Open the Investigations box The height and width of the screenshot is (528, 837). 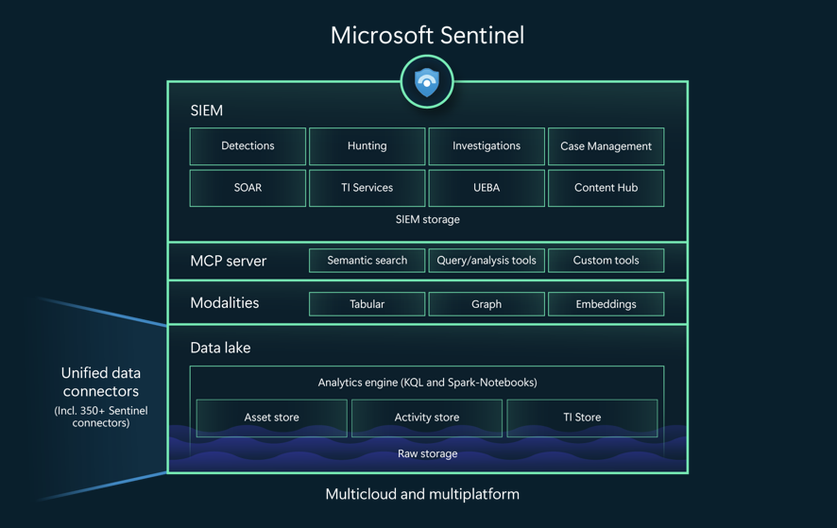(x=486, y=146)
